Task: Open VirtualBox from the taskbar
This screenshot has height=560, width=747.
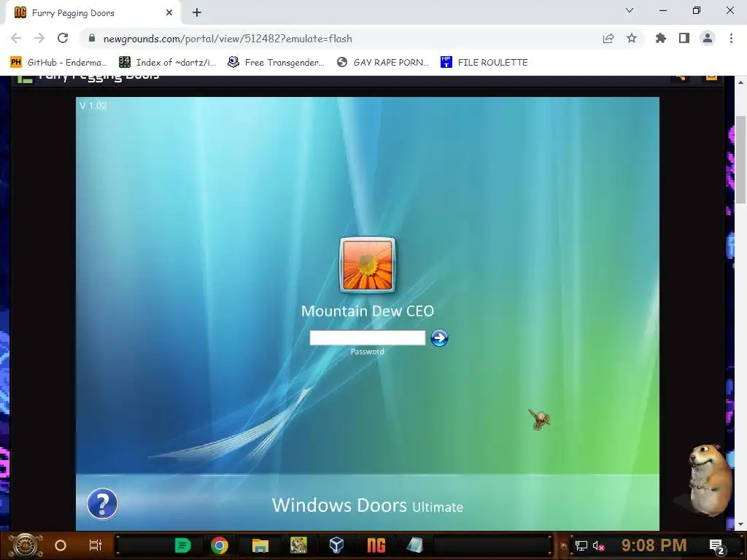Action: pyautogui.click(x=337, y=545)
